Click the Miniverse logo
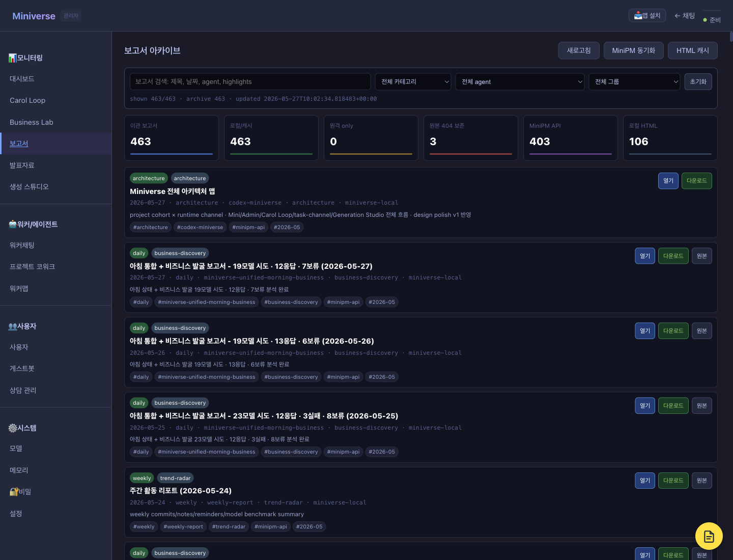 coord(34,16)
